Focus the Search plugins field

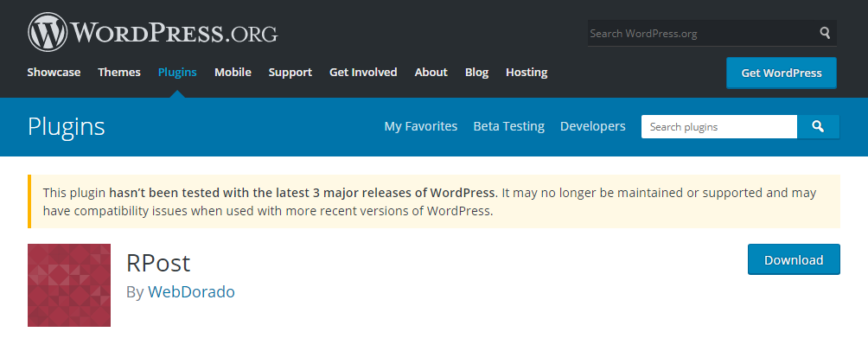[719, 127]
